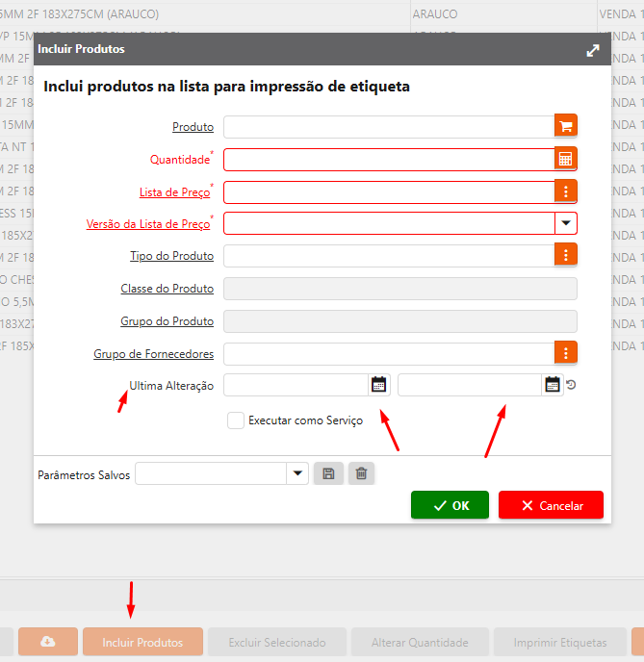The image size is (644, 662).
Task: Click the date history reset icon
Action: coord(571,385)
